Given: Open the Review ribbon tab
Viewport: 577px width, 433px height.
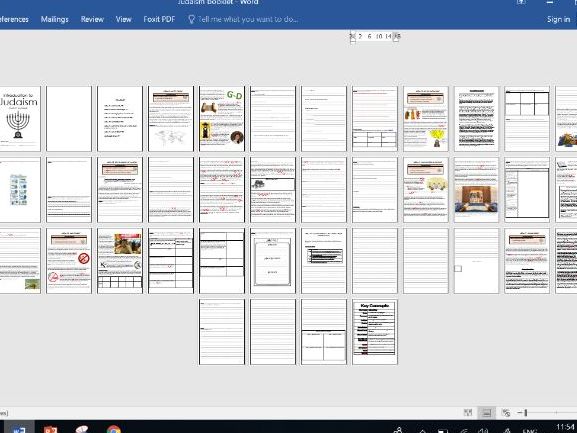Looking at the screenshot, I should (92, 19).
